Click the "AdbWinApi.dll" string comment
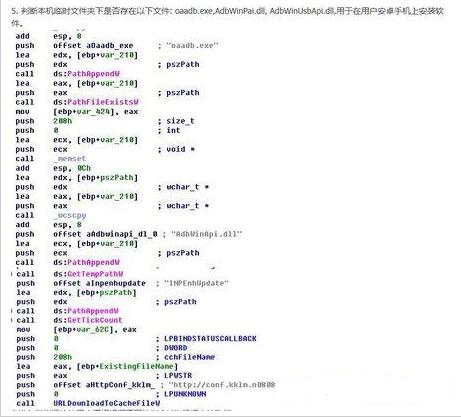461x417 pixels. click(207, 234)
